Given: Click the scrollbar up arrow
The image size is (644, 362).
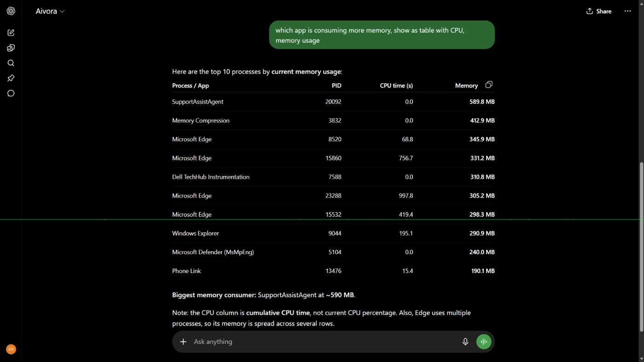Looking at the screenshot, I should 641,3.
